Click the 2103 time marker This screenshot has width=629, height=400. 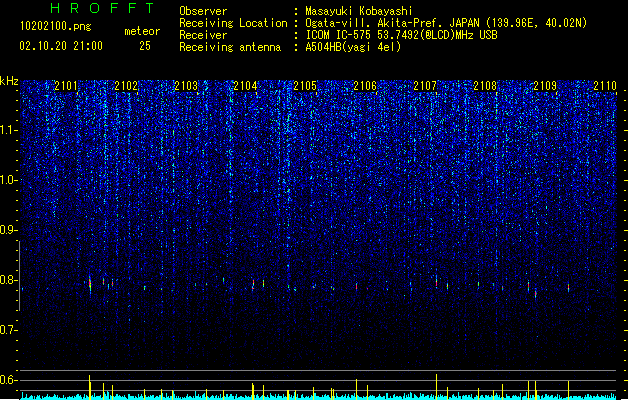186,86
